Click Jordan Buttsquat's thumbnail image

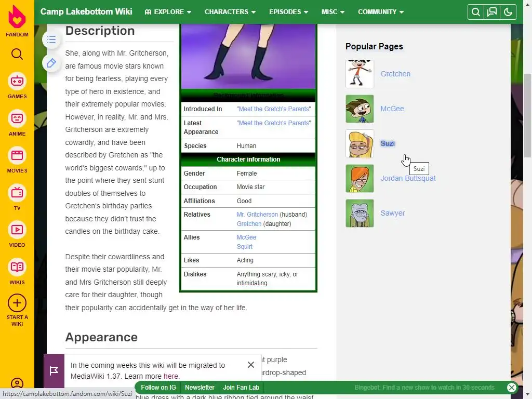point(360,179)
